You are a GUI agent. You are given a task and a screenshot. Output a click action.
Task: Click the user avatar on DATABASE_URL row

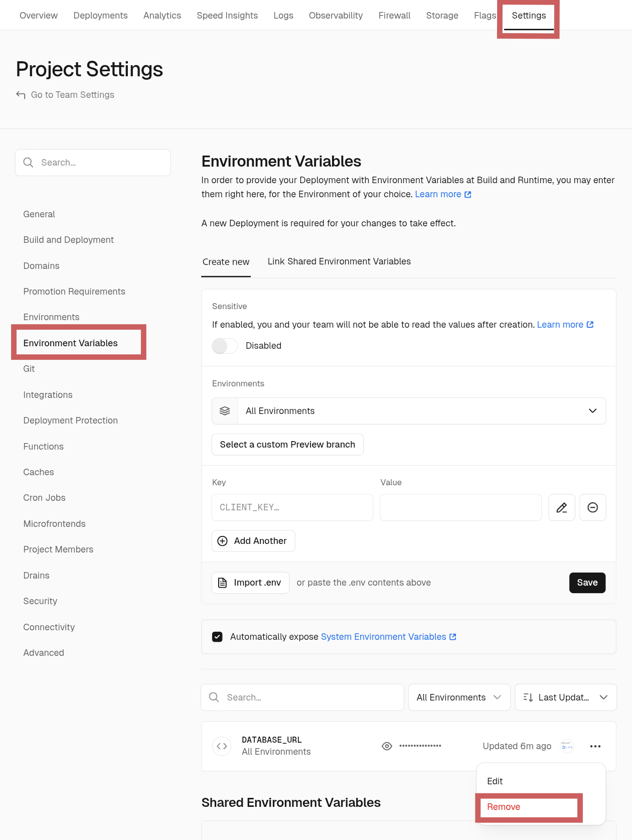pyautogui.click(x=567, y=746)
